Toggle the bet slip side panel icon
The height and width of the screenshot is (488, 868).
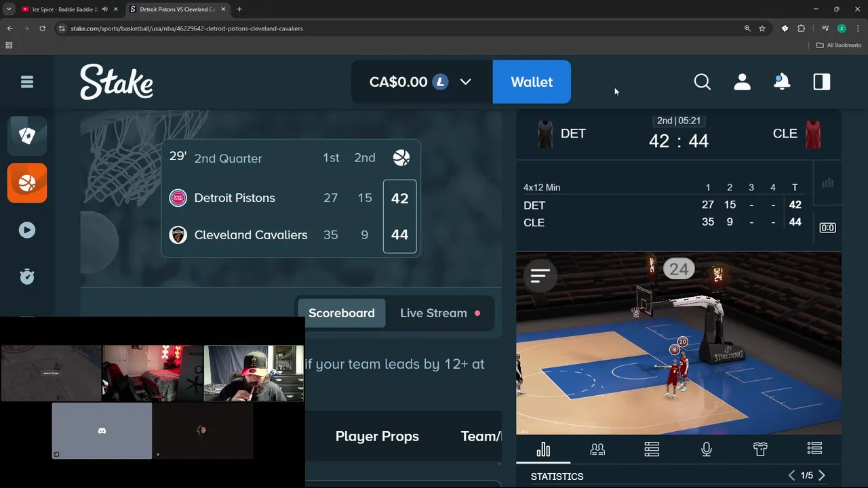pos(822,82)
